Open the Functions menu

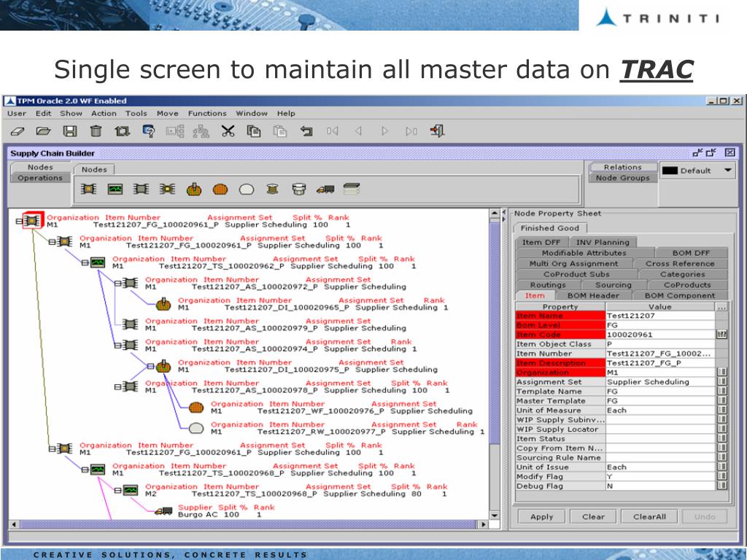click(x=207, y=113)
